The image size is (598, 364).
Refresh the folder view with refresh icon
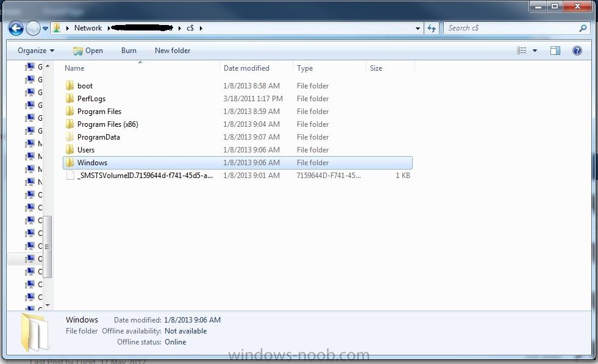click(432, 28)
